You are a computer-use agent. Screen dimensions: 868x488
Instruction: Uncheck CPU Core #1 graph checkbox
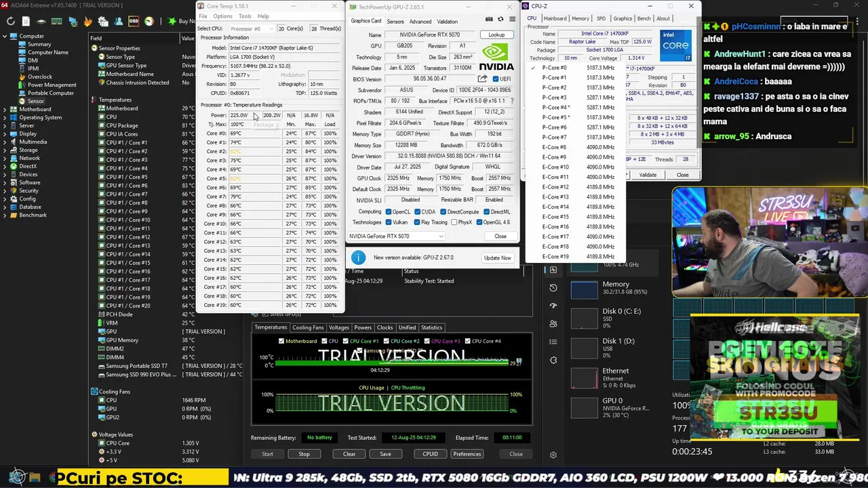[347, 341]
